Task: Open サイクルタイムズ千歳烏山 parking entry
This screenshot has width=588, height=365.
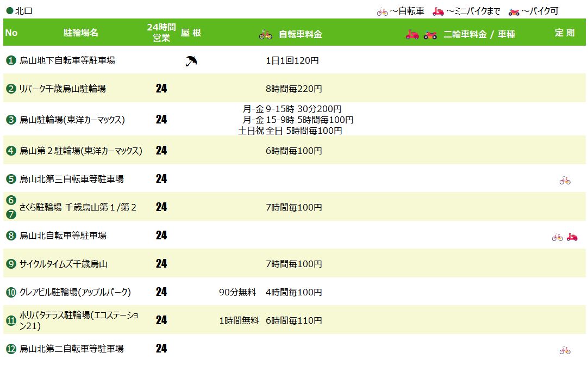Action: (64, 264)
